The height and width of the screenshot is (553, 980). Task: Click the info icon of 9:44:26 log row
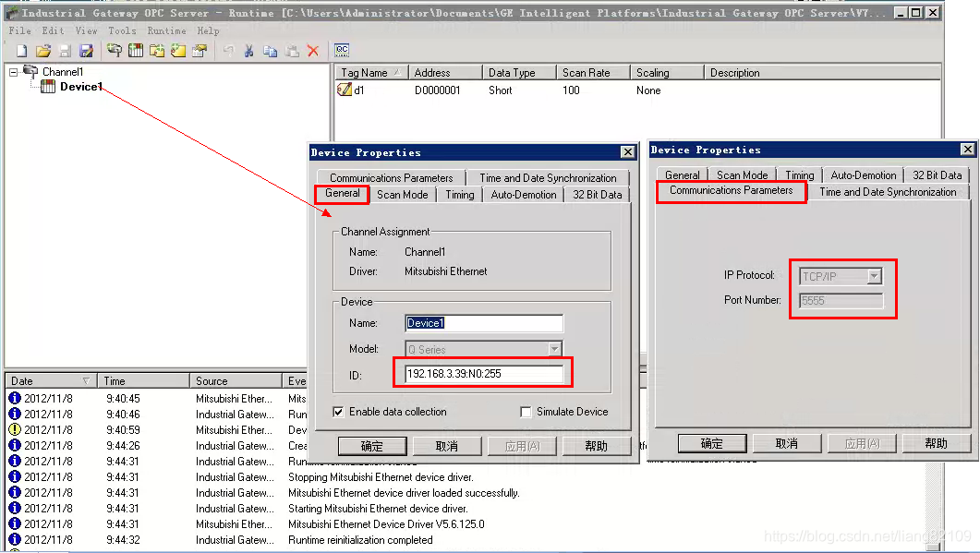[15, 445]
